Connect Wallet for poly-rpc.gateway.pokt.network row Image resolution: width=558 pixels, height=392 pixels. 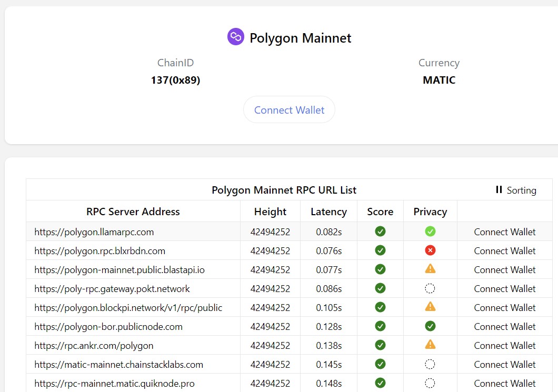coord(505,288)
